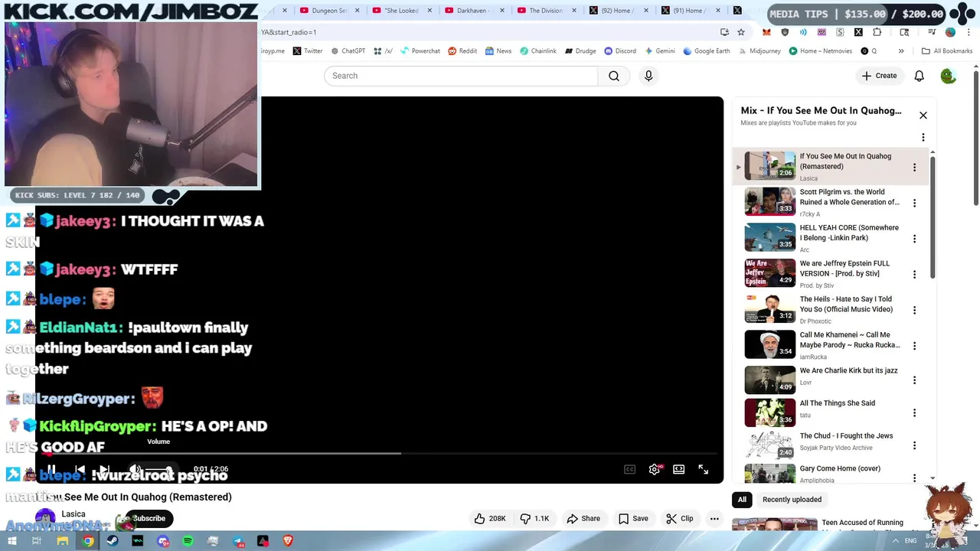Open the ChatGPT bookmark
This screenshot has height=551, width=980.
point(348,51)
